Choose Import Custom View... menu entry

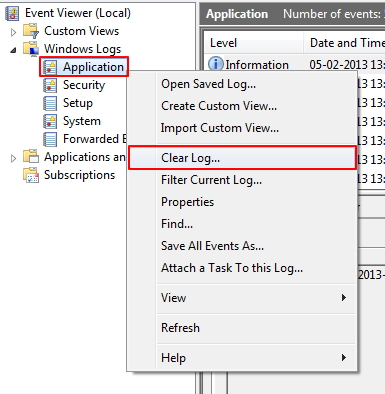[x=242, y=128]
